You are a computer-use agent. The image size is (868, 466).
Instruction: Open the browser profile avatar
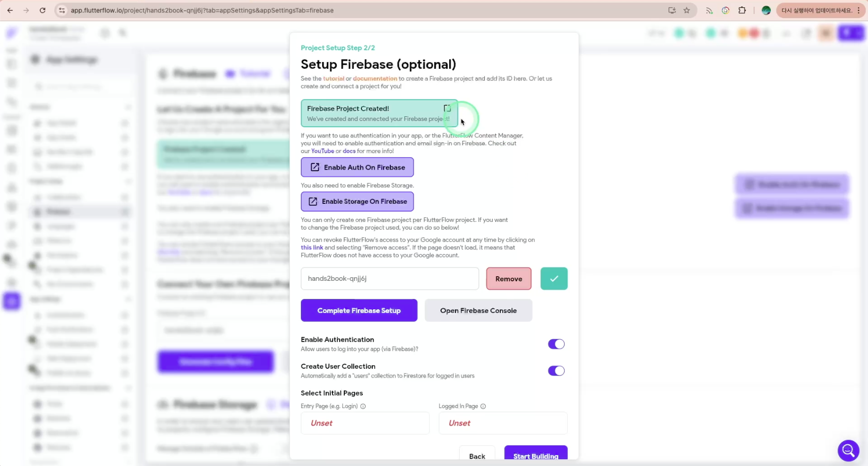click(766, 10)
